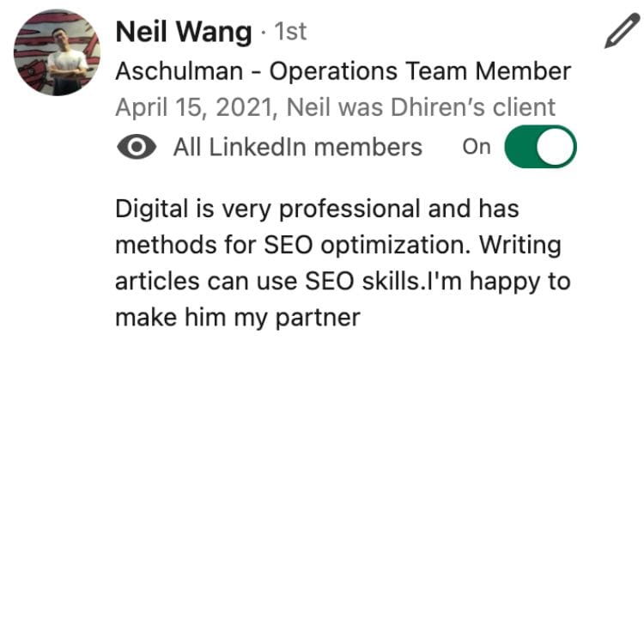
Task: Click the All LinkedIn members label
Action: point(298,147)
